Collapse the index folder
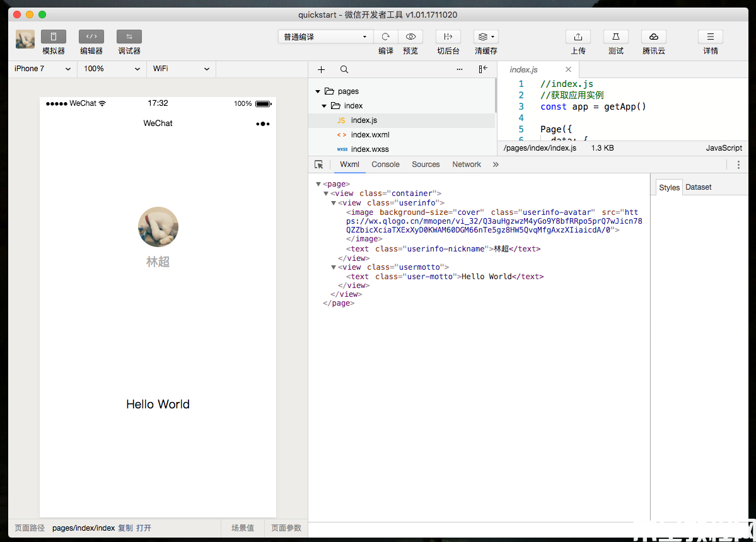The image size is (756, 542). pyautogui.click(x=324, y=106)
